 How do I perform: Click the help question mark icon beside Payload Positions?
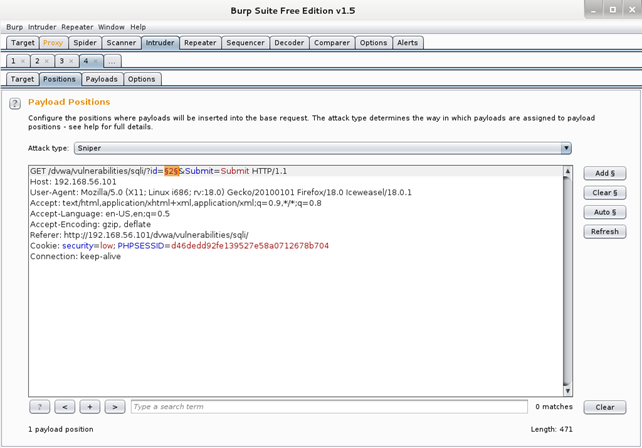[x=16, y=103]
